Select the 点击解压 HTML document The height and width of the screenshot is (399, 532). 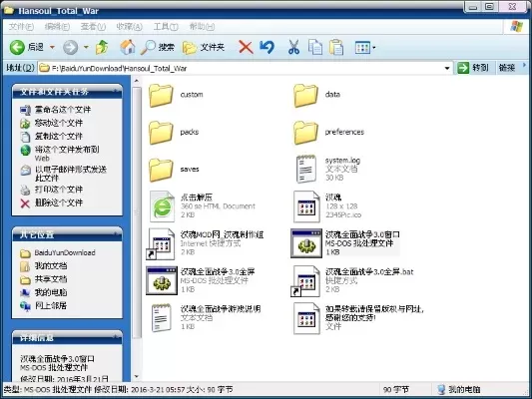[203, 206]
